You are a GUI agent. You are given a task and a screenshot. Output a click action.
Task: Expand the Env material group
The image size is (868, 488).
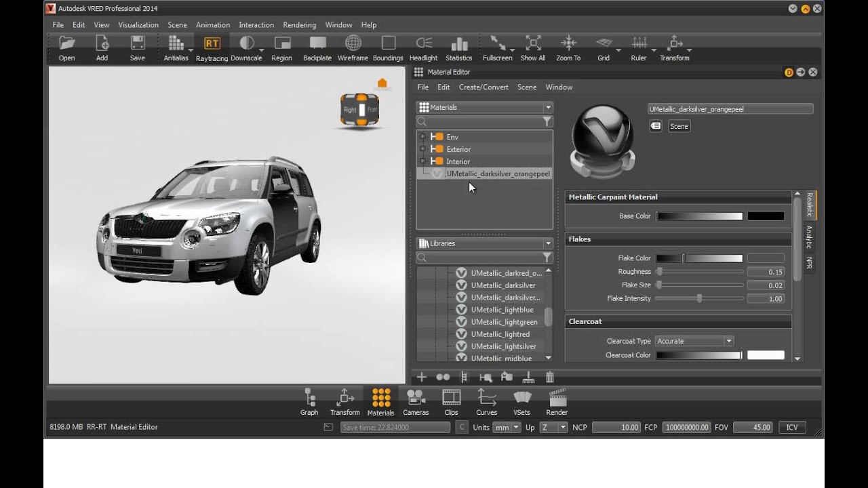[x=422, y=137]
